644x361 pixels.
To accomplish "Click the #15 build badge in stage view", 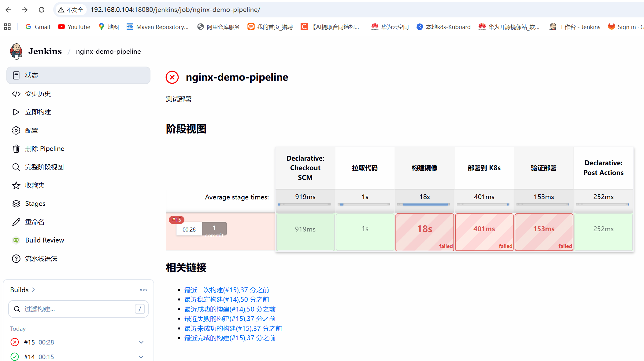I will (176, 220).
